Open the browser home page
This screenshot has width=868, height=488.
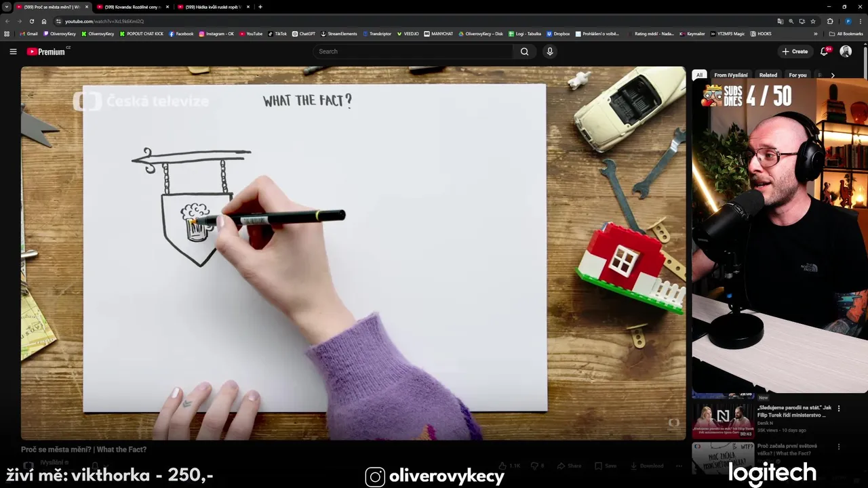pos(44,21)
